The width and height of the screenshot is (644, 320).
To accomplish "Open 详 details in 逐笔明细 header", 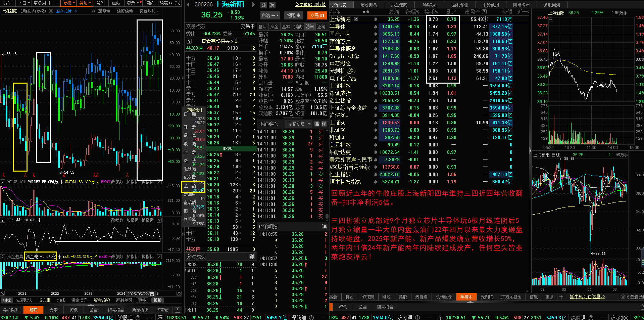I will point(324,227).
